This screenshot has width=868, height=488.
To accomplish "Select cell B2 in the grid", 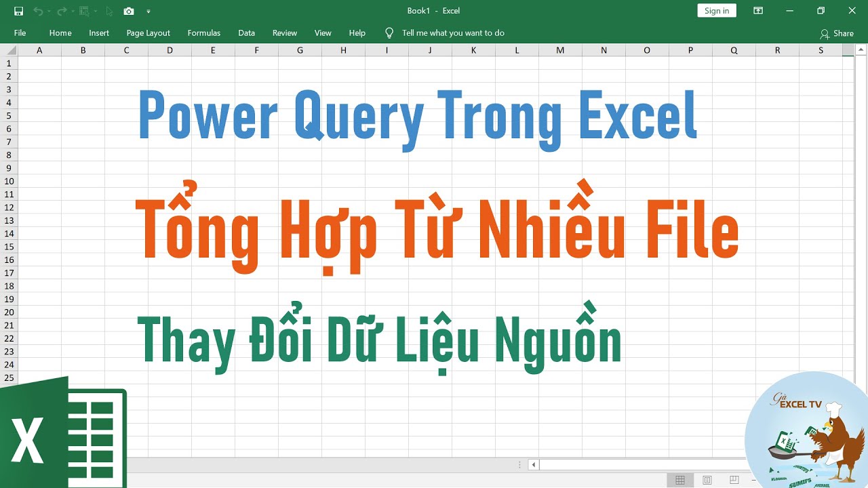I will tap(83, 76).
